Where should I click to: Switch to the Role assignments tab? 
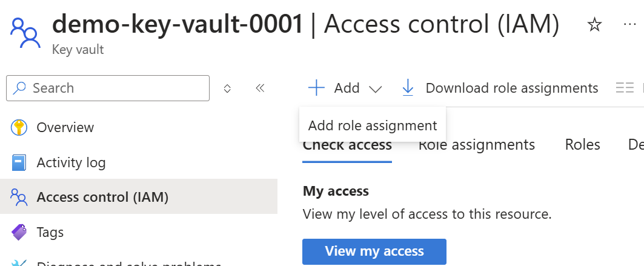pyautogui.click(x=477, y=145)
